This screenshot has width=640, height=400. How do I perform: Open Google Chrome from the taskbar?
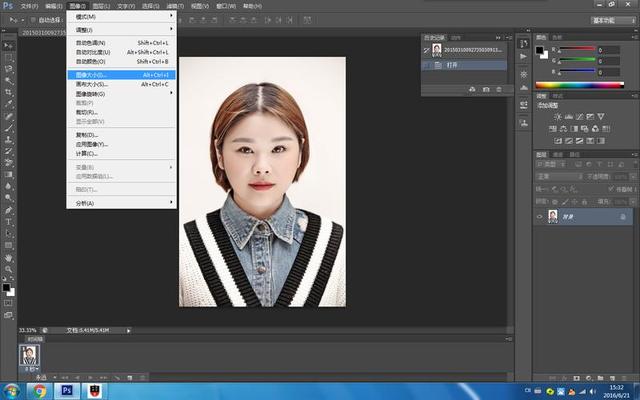pos(39,390)
